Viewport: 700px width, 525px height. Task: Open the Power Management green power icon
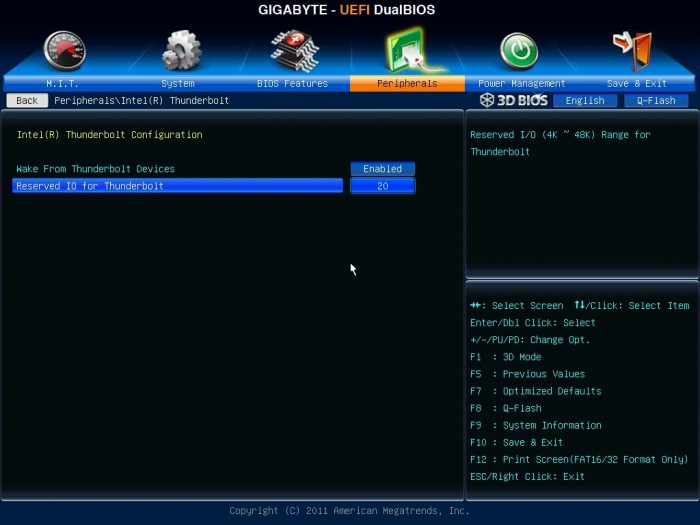click(x=519, y=51)
